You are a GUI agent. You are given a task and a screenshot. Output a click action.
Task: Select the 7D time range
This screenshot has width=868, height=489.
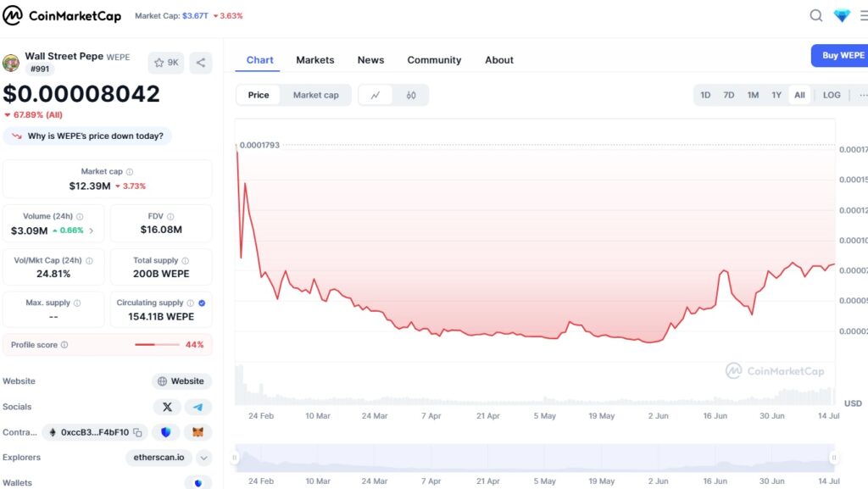tap(728, 95)
